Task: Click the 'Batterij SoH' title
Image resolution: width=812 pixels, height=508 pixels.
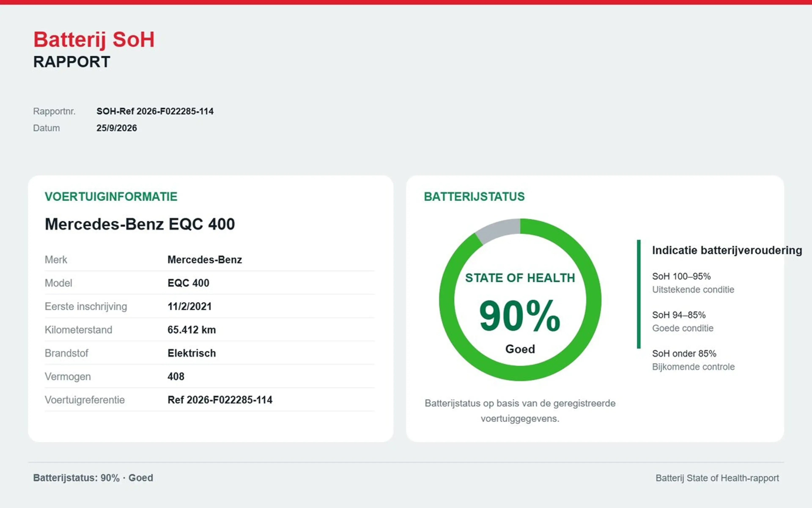Action: [94, 40]
